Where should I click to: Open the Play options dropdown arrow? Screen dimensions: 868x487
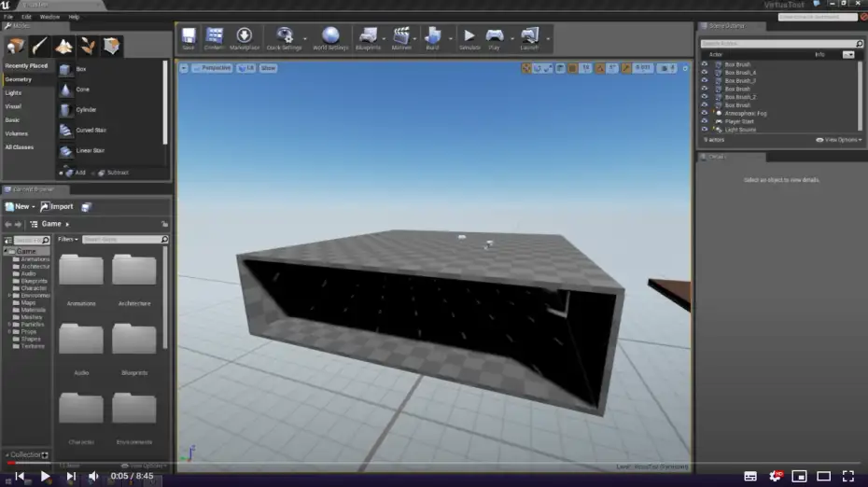click(x=512, y=39)
